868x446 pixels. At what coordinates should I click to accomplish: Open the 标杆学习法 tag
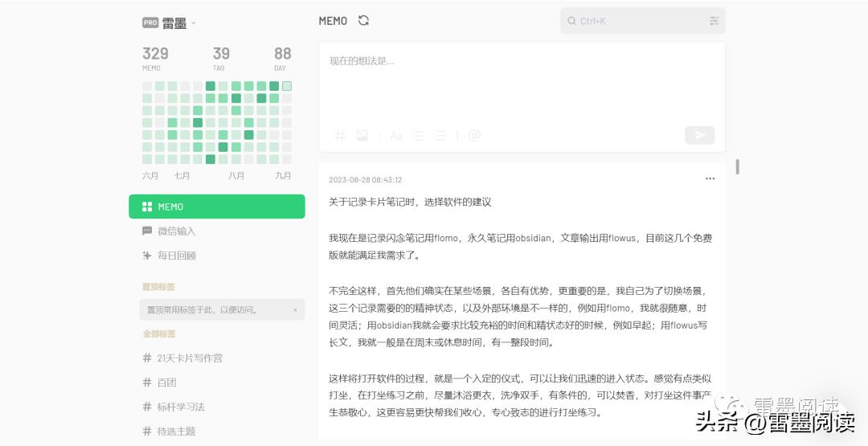[181, 407]
